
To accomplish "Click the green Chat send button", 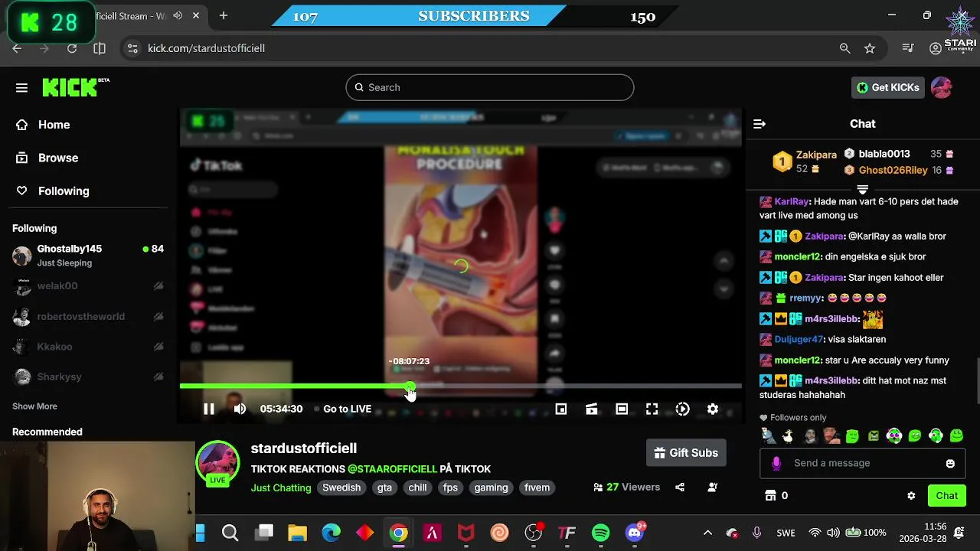I will click(x=946, y=496).
